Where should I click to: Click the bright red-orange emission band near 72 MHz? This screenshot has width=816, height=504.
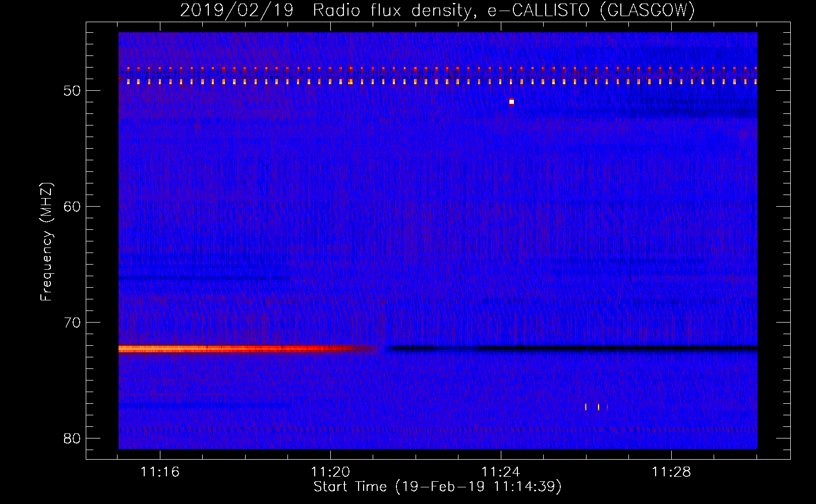[x=247, y=349]
